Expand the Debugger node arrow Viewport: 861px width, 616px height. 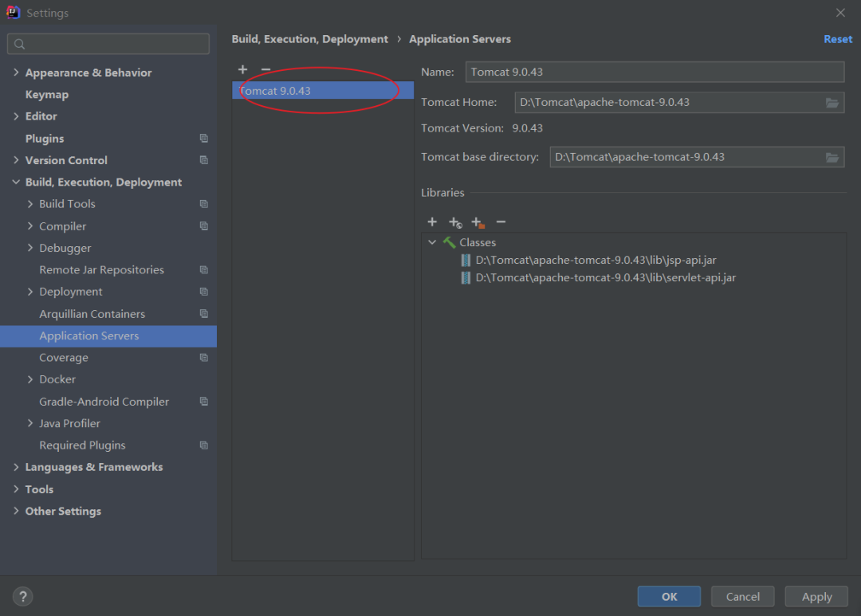(x=30, y=248)
